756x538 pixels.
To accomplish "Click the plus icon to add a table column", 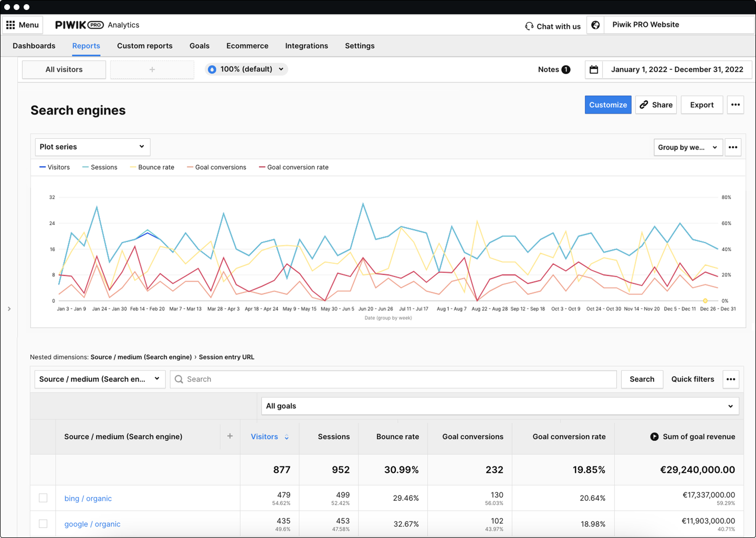I will coord(230,436).
